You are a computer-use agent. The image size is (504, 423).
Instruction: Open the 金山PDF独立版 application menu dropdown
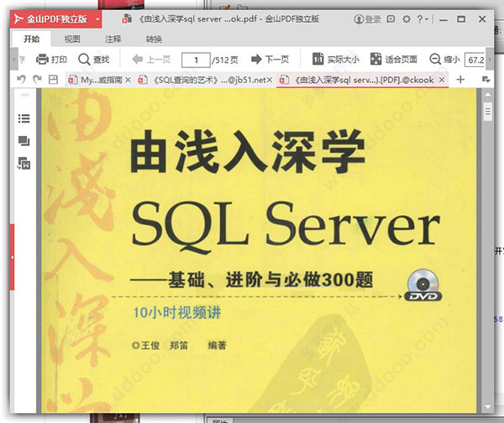97,19
